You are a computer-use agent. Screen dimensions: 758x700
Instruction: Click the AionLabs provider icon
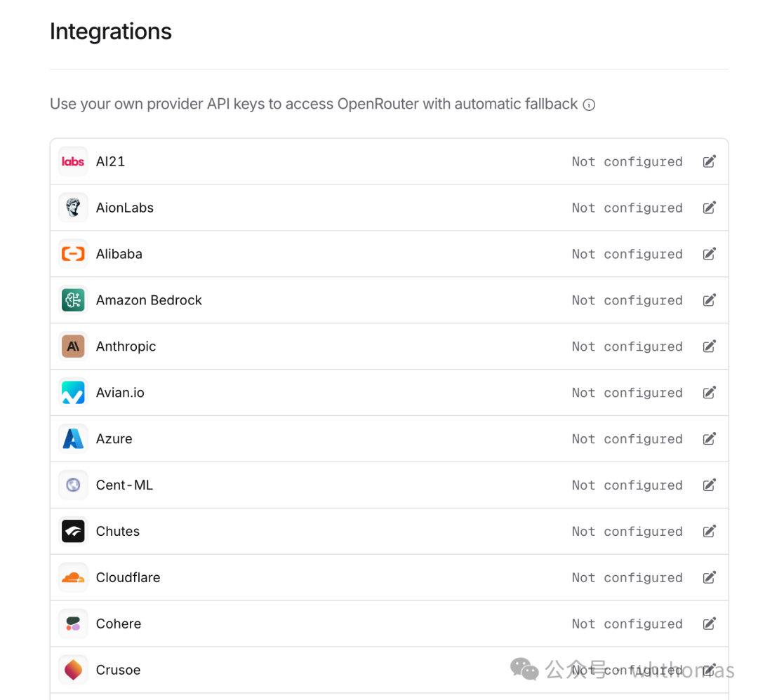(x=73, y=208)
